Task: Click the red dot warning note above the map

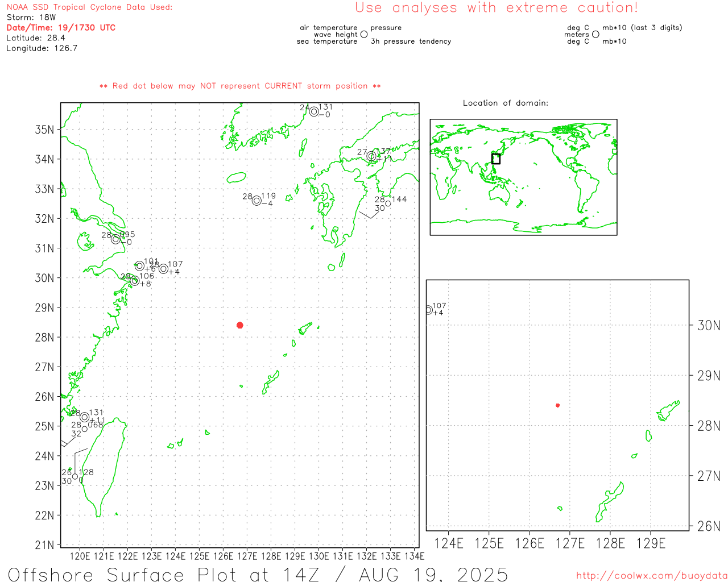Action: tap(240, 86)
